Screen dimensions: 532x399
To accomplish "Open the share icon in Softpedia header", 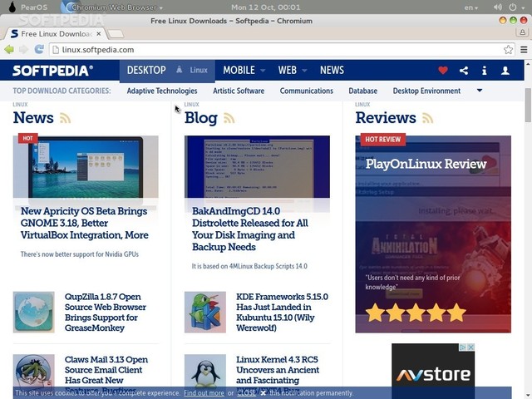I will point(464,71).
